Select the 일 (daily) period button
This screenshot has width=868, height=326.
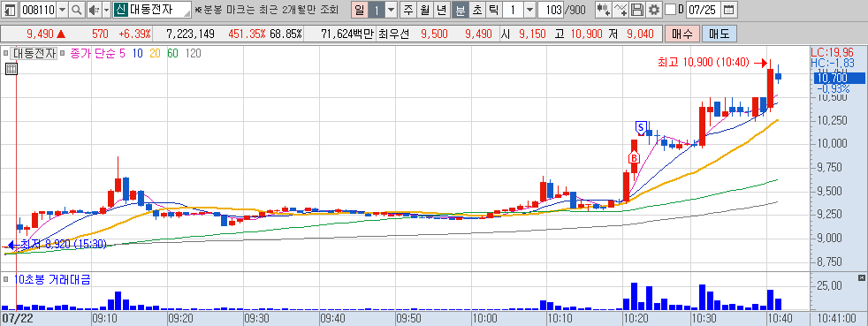[x=360, y=10]
